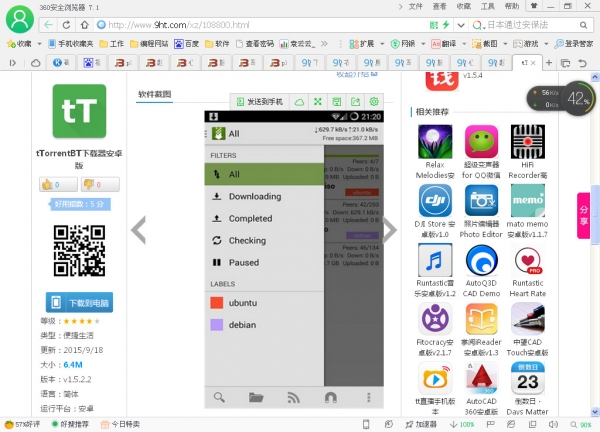
Task: Open the 工具 menu
Action: 487,7
